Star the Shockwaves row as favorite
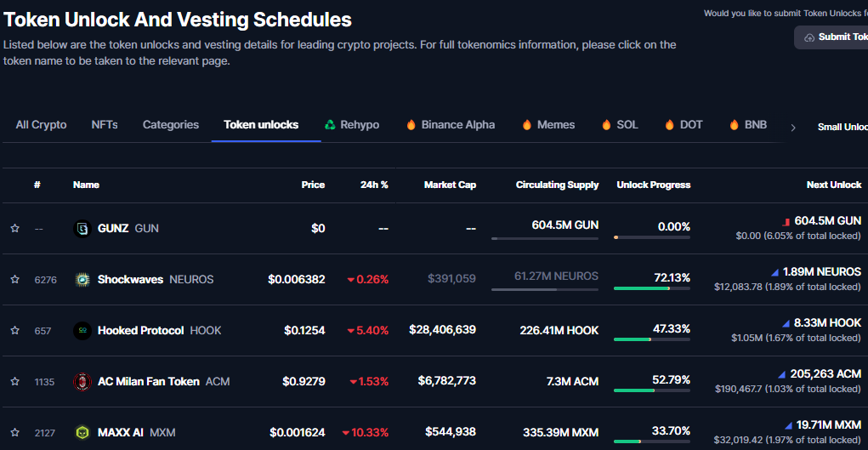 pos(15,279)
